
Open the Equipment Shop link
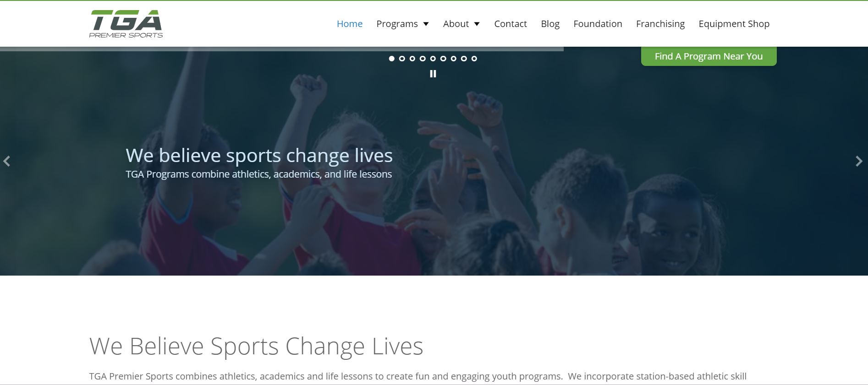tap(734, 24)
